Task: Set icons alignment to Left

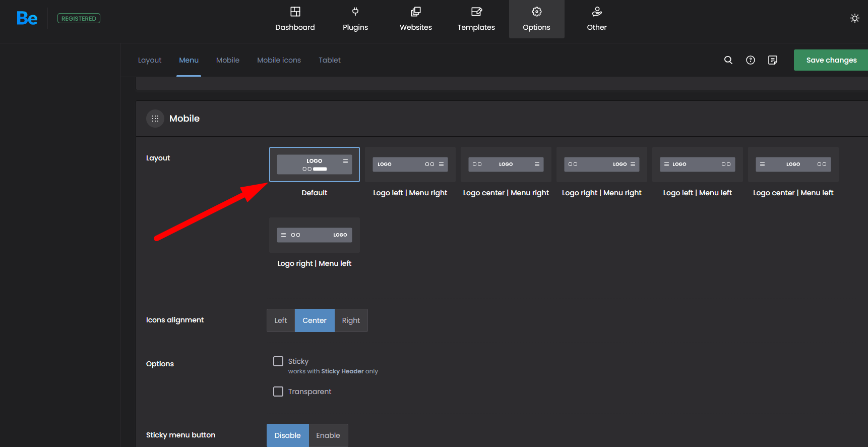Action: 281,320
